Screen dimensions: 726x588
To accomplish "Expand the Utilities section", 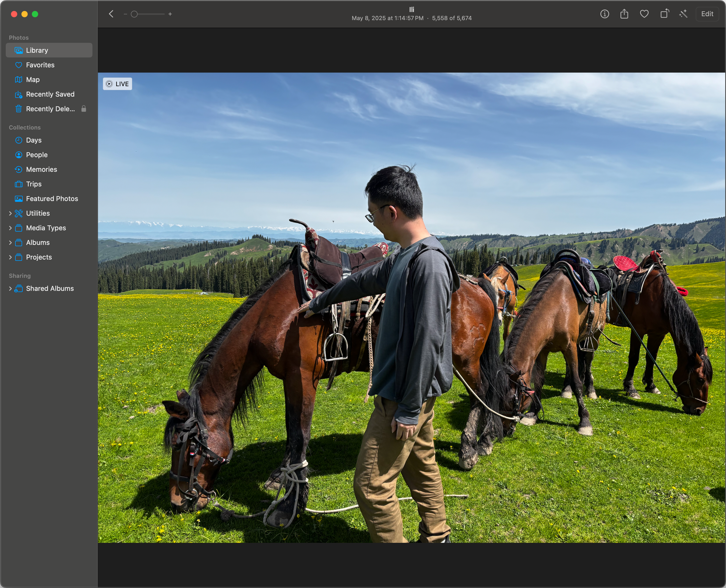I will [x=10, y=213].
